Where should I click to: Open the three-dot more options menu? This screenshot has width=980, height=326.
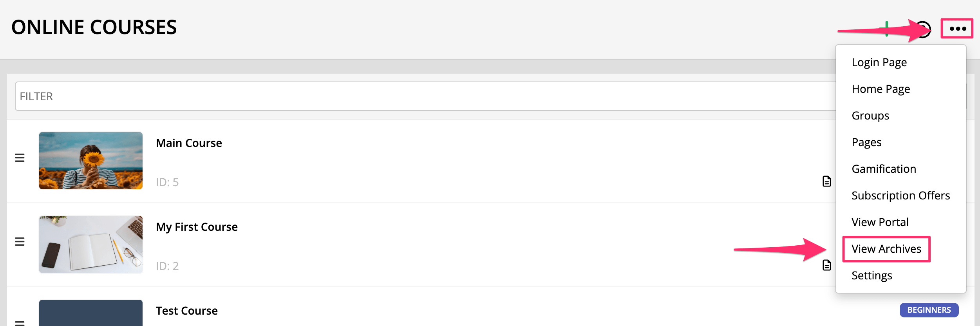(x=957, y=29)
